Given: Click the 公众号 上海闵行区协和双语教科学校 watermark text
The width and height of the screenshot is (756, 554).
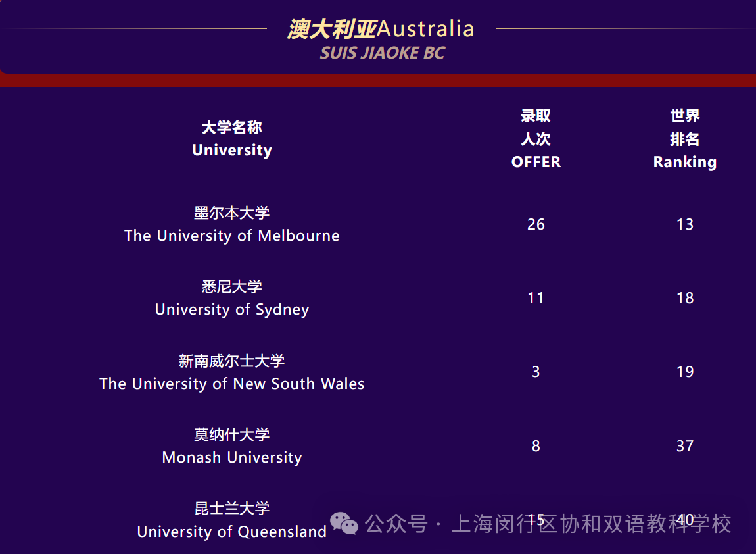Looking at the screenshot, I should pos(548,524).
